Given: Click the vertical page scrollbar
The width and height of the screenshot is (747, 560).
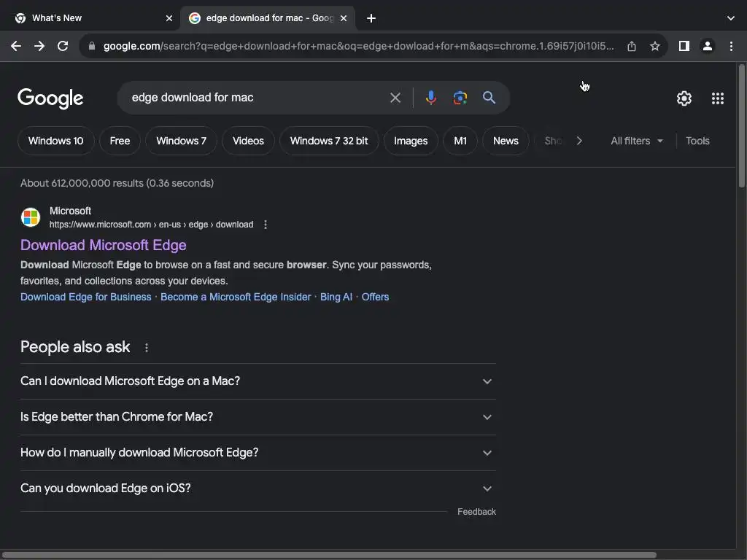Looking at the screenshot, I should tap(741, 126).
